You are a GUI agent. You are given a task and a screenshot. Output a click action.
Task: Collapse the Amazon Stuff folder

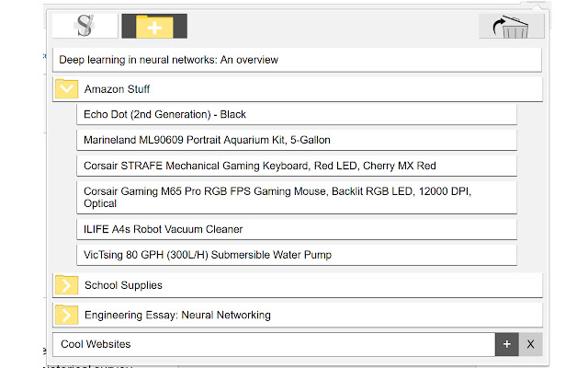coord(66,89)
